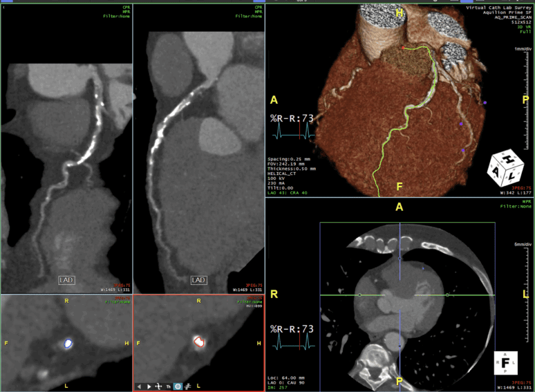
Task: Select the pan/move tool in cross-section toolbar
Action: point(159,386)
